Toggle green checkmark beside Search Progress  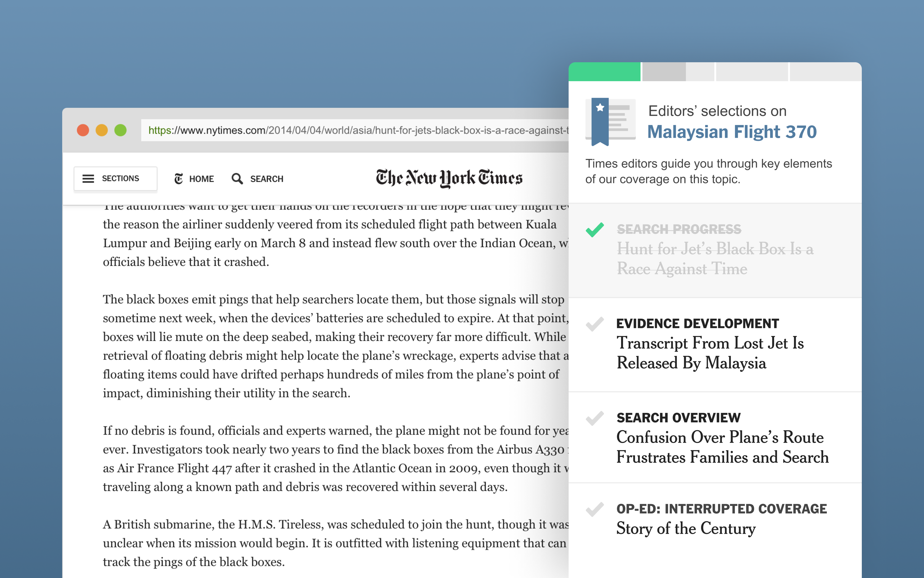[x=595, y=230]
